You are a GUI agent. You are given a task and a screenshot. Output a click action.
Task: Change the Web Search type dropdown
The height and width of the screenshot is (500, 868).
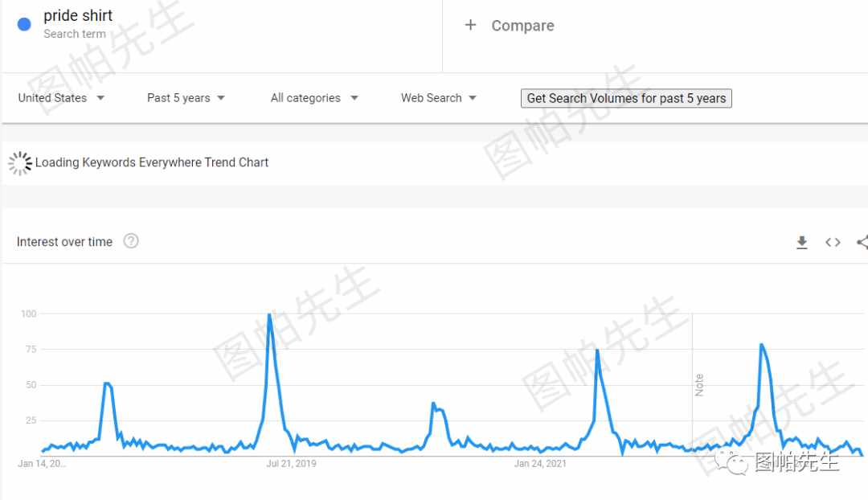point(439,98)
